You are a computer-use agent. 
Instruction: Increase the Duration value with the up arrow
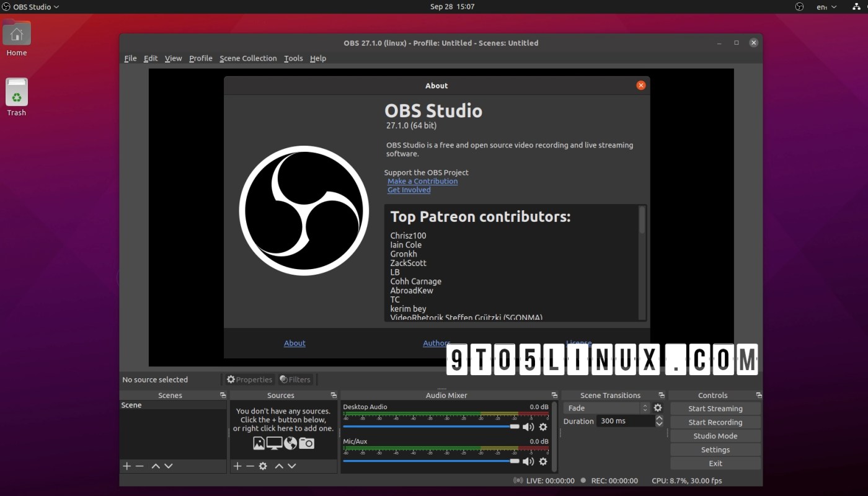[658, 418]
